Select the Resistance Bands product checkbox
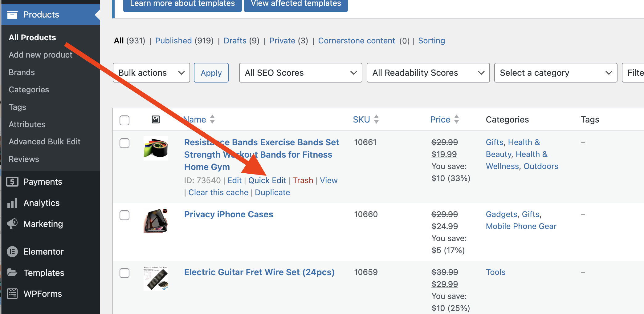This screenshot has width=644, height=314. click(124, 143)
